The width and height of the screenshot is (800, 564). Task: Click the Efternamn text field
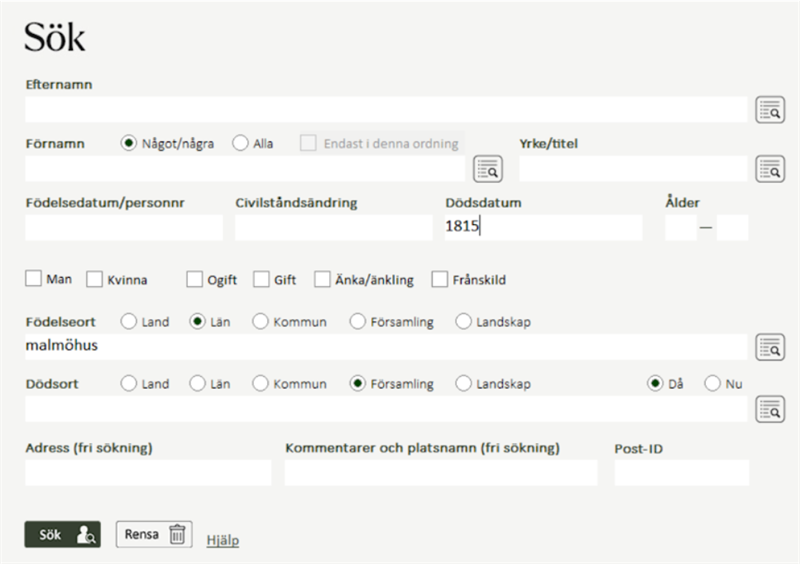(385, 109)
